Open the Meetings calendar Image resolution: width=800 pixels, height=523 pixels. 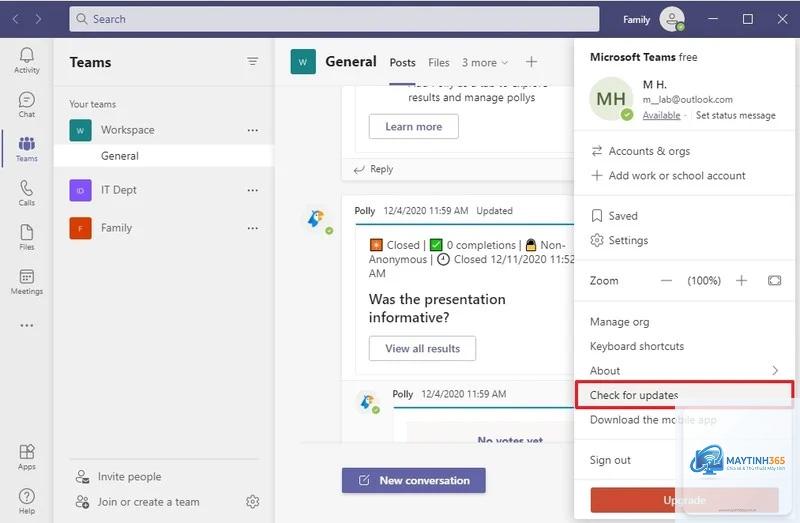(x=27, y=282)
